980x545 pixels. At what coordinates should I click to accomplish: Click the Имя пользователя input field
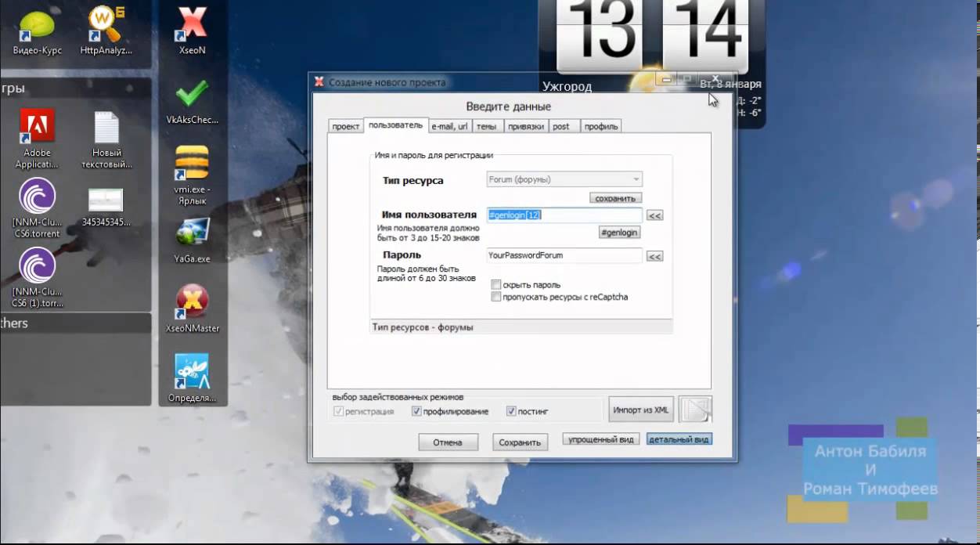point(564,215)
